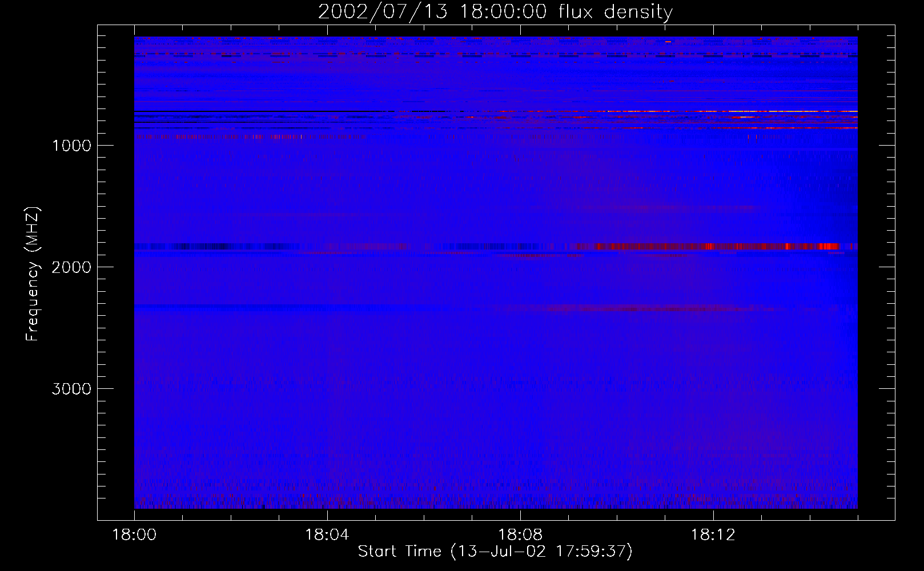Image resolution: width=924 pixels, height=571 pixels.
Task: Click the 18:08 time tick label
Action: 520,535
